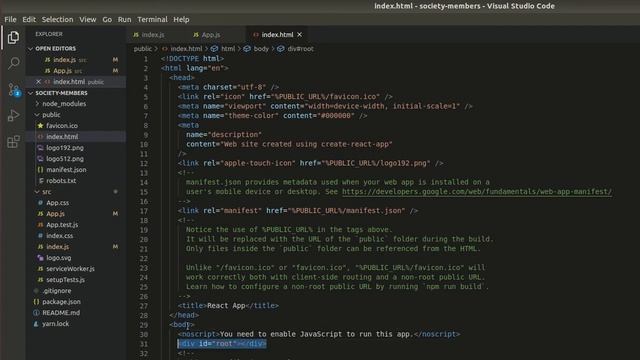Open index.js in the src folder
Viewport: 640px width, 360px height.
click(x=57, y=247)
